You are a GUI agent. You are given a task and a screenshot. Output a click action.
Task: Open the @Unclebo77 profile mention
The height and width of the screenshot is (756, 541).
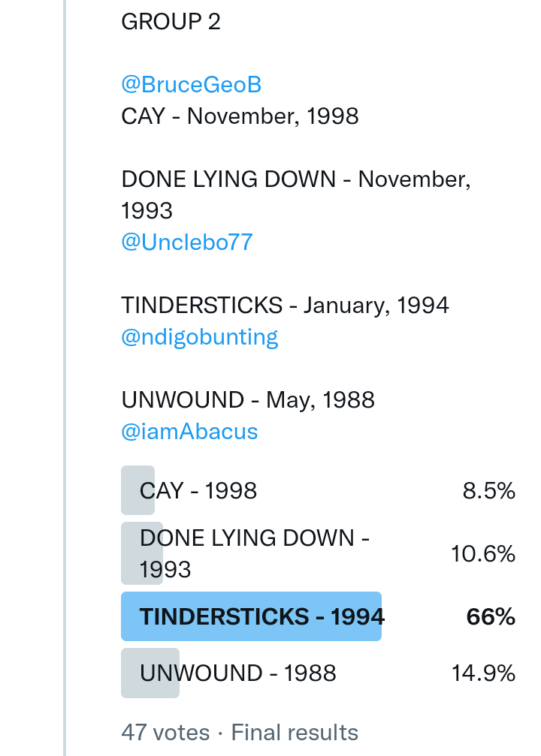click(186, 242)
